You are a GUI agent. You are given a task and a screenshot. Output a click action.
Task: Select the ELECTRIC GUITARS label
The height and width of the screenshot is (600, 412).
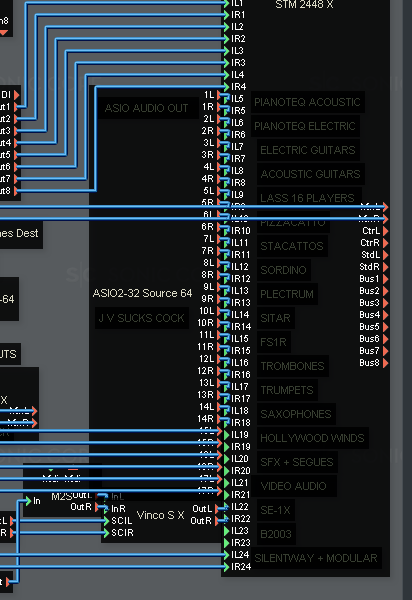(x=308, y=150)
